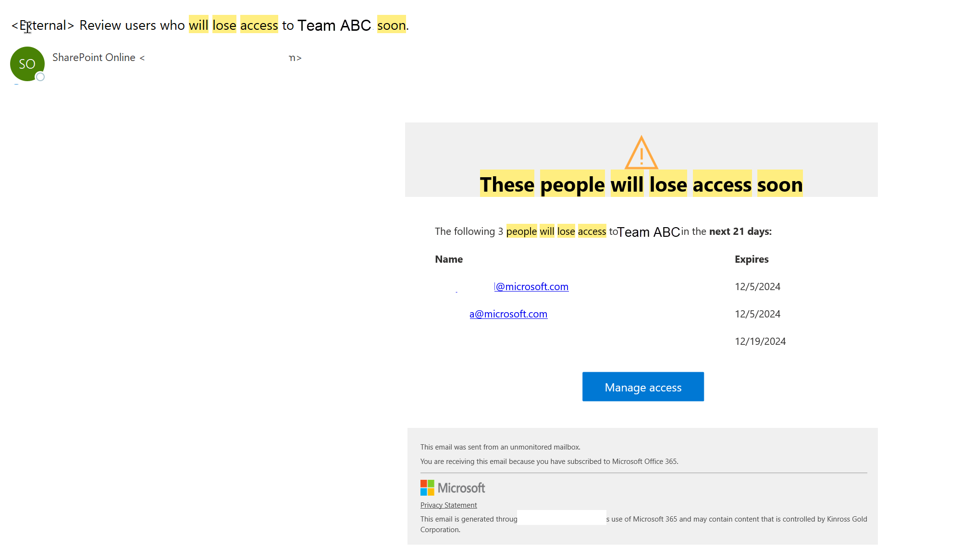Click the green SO sender avatar
The height and width of the screenshot is (560, 962).
26,63
